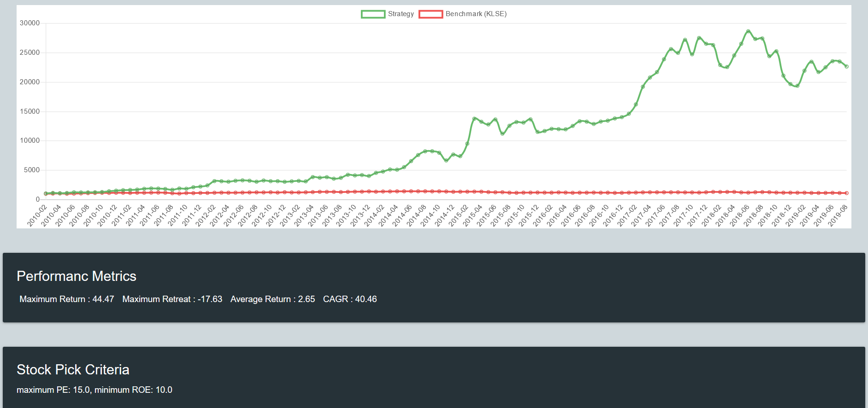Viewport: 868px width, 408px height.
Task: Click the 2010-02 x-axis label
Action: (37, 216)
